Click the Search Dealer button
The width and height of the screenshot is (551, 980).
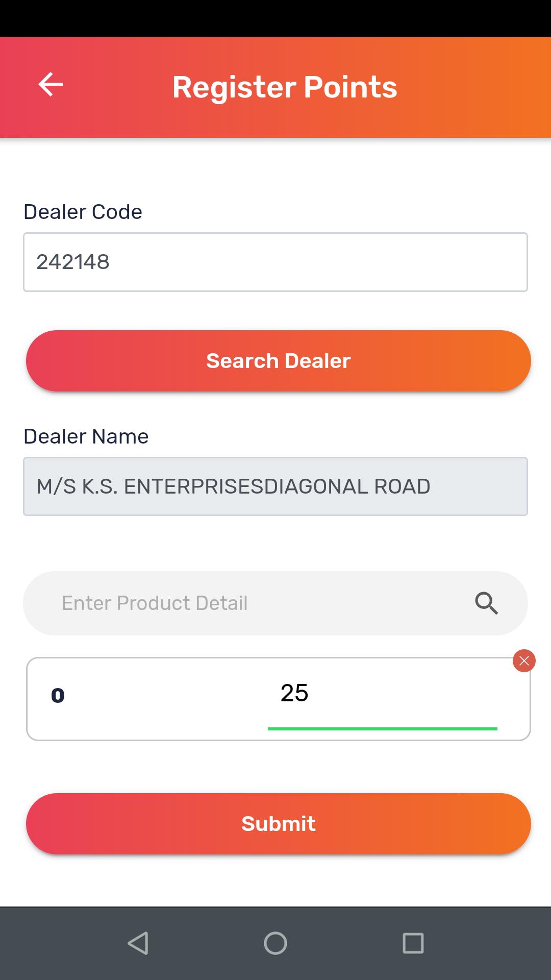(279, 361)
